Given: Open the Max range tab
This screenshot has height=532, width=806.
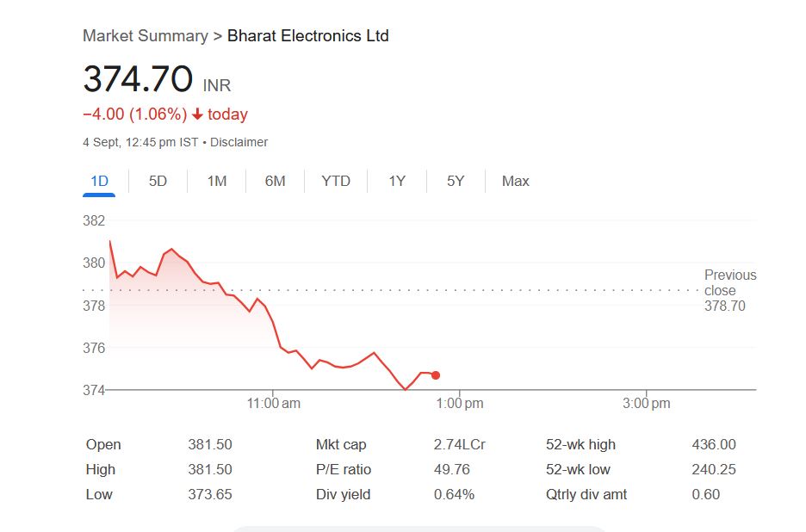Looking at the screenshot, I should click(x=515, y=181).
